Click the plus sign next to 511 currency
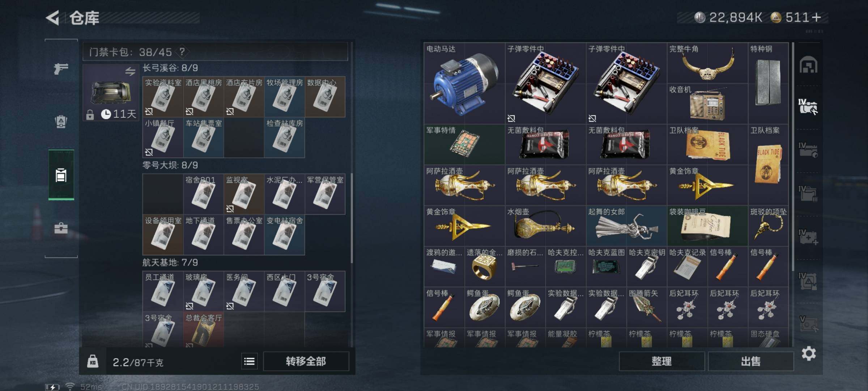This screenshot has width=868, height=391. [x=816, y=17]
